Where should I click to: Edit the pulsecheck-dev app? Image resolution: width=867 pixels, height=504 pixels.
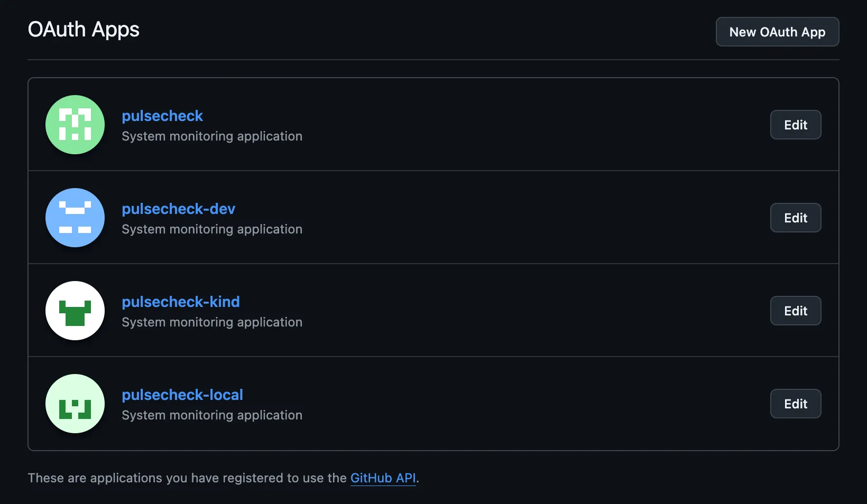click(796, 218)
